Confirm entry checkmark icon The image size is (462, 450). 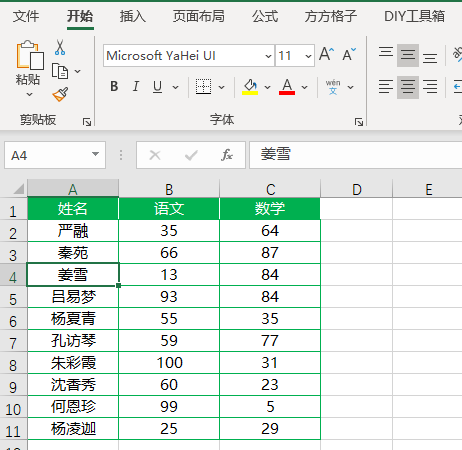[191, 155]
